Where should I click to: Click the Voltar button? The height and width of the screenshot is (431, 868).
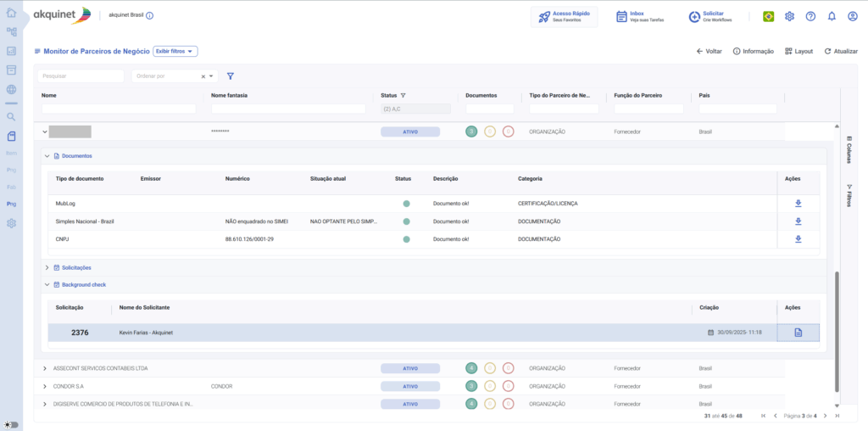pyautogui.click(x=709, y=51)
